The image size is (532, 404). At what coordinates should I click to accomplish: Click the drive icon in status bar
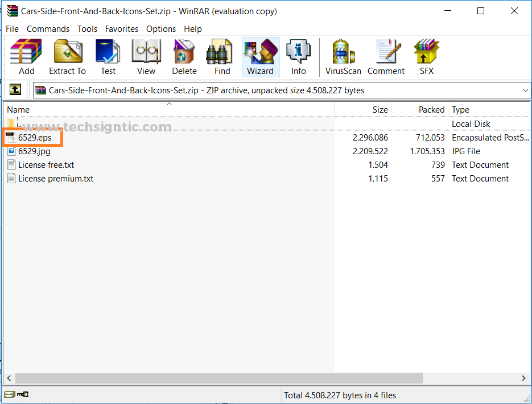[x=10, y=394]
